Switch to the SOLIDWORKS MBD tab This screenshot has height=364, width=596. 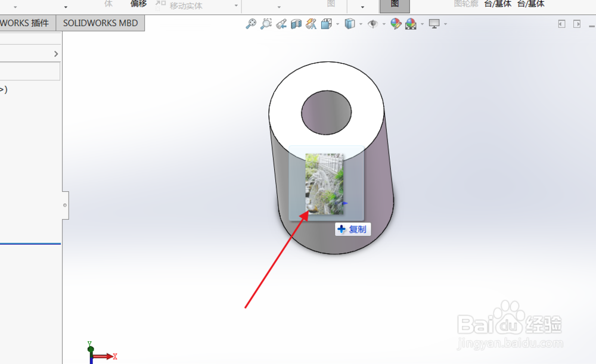pos(100,23)
